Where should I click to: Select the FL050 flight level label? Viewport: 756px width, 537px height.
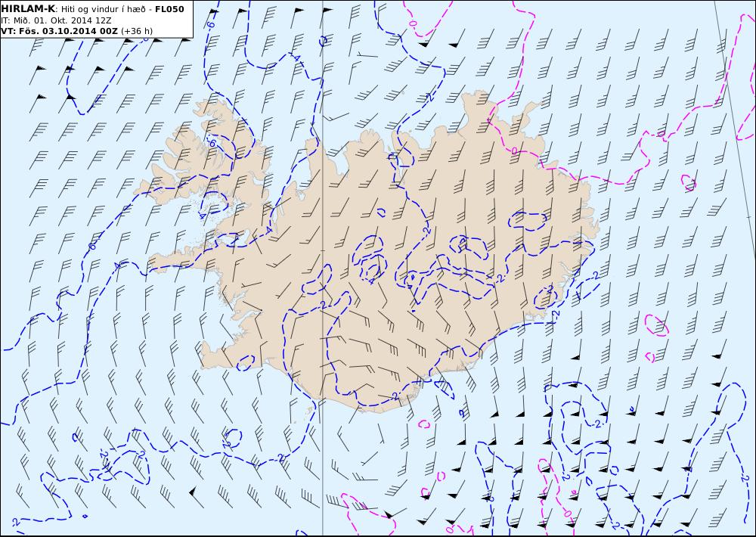click(x=169, y=9)
